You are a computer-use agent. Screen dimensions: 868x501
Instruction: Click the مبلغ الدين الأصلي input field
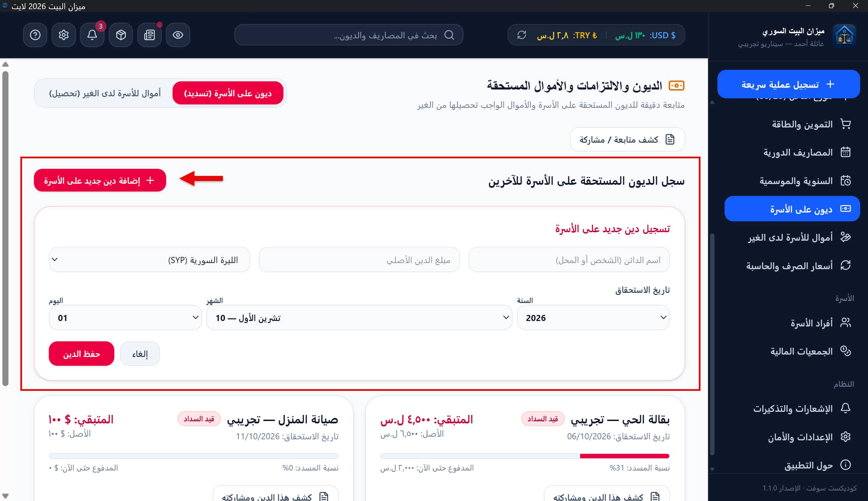[359, 260]
